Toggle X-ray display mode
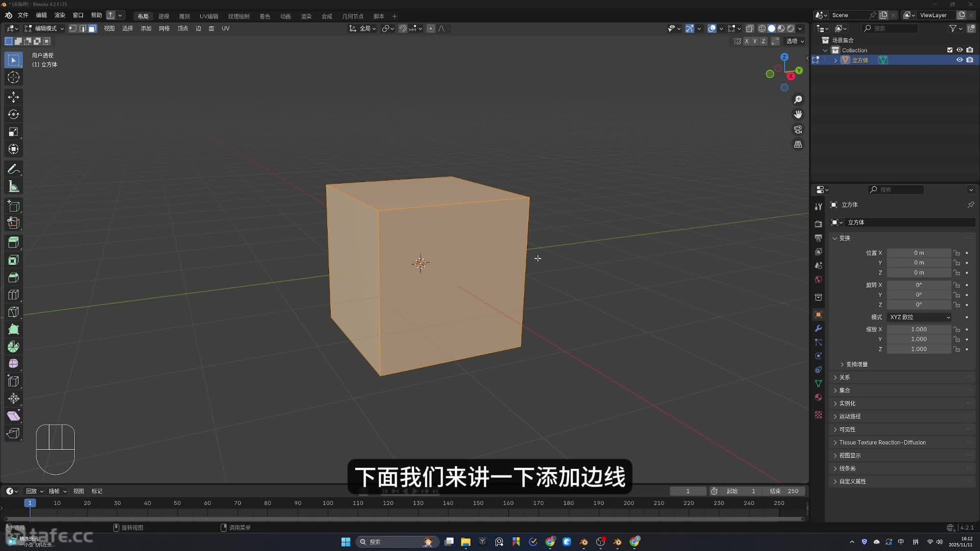Image resolution: width=980 pixels, height=551 pixels. click(x=749, y=29)
